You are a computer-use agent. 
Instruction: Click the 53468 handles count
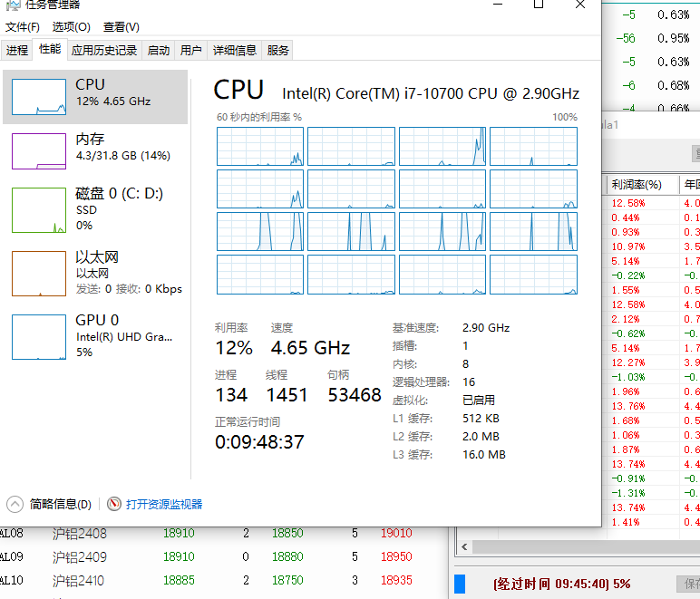[355, 395]
